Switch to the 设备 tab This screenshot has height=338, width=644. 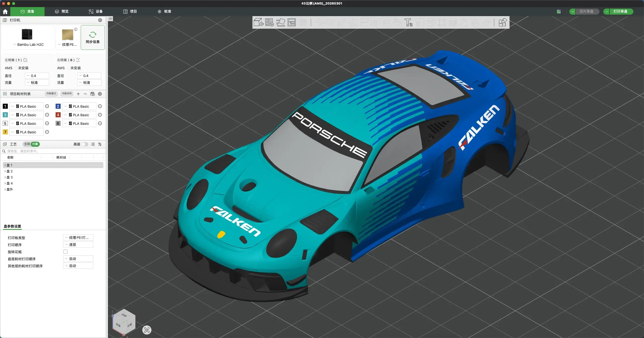coord(96,12)
